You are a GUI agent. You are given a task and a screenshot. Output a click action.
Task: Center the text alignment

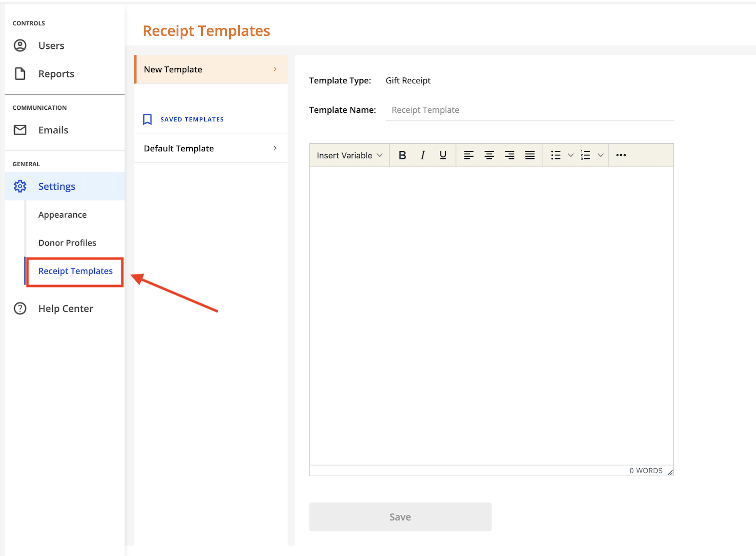489,155
